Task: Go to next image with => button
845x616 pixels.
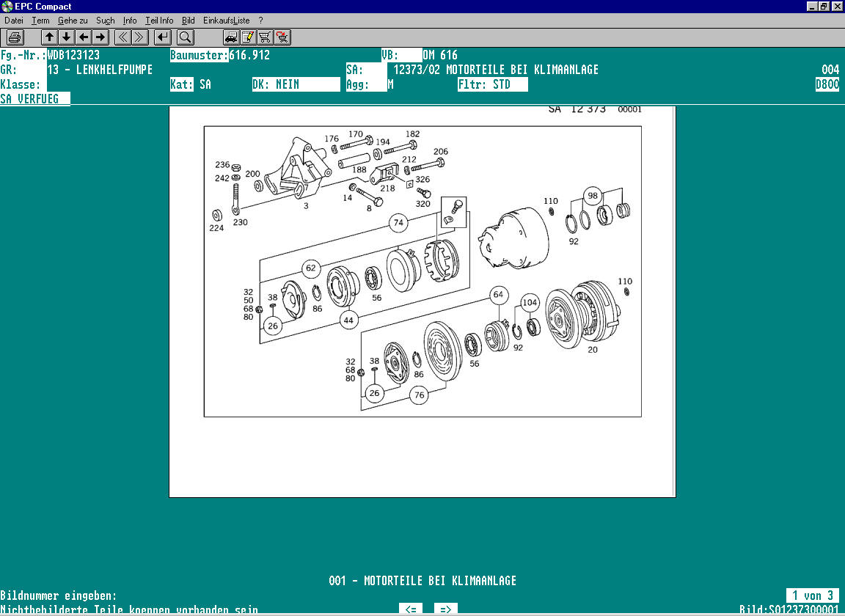Action: [x=445, y=609]
